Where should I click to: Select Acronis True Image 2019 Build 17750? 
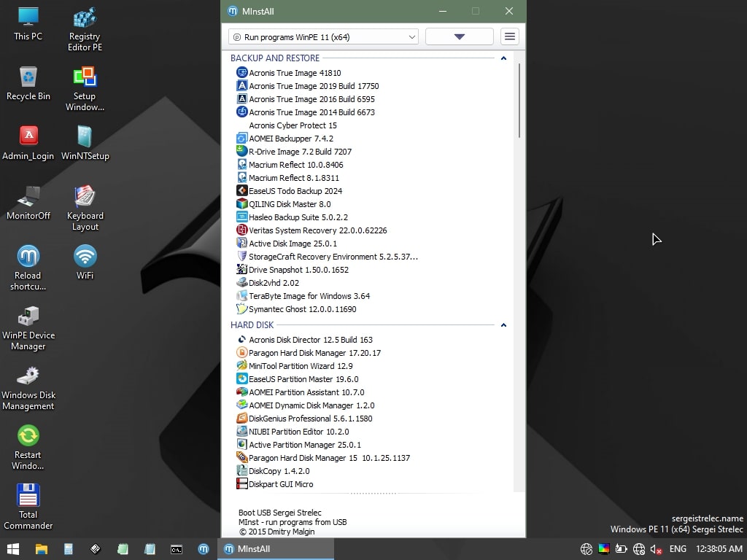[x=314, y=86]
